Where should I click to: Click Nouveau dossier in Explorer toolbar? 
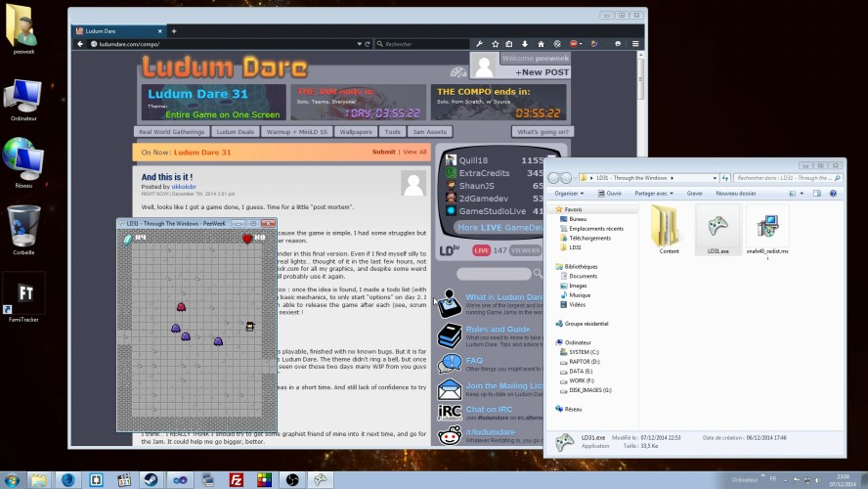(736, 194)
